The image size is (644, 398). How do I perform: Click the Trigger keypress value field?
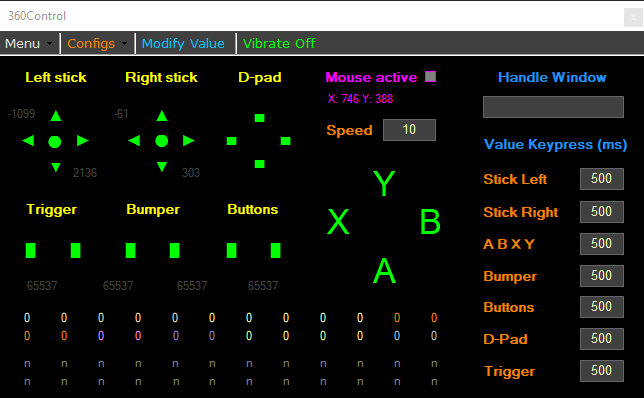(x=602, y=371)
